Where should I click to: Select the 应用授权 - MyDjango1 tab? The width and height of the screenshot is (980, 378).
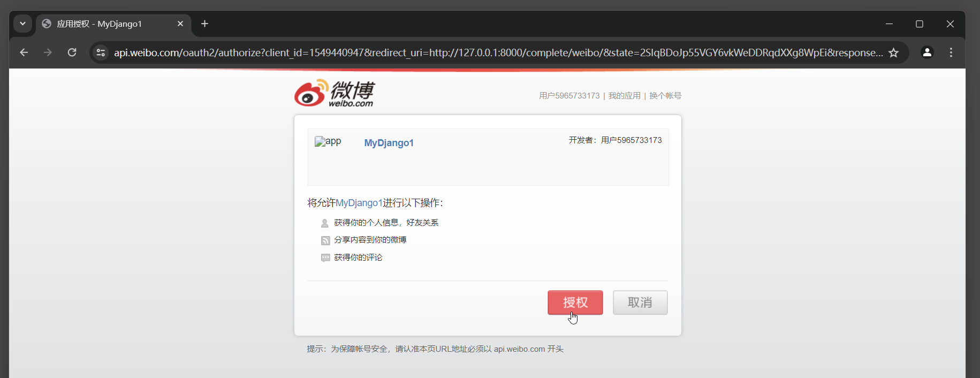[x=113, y=24]
